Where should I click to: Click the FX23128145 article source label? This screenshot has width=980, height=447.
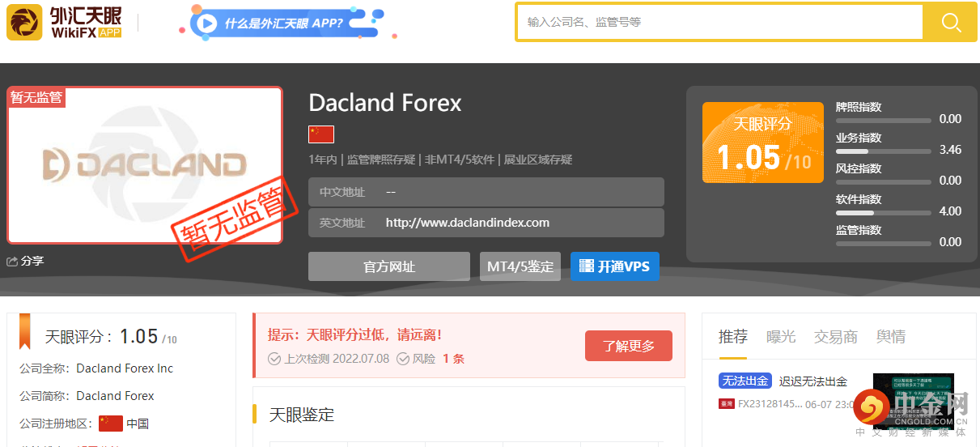[x=770, y=403]
